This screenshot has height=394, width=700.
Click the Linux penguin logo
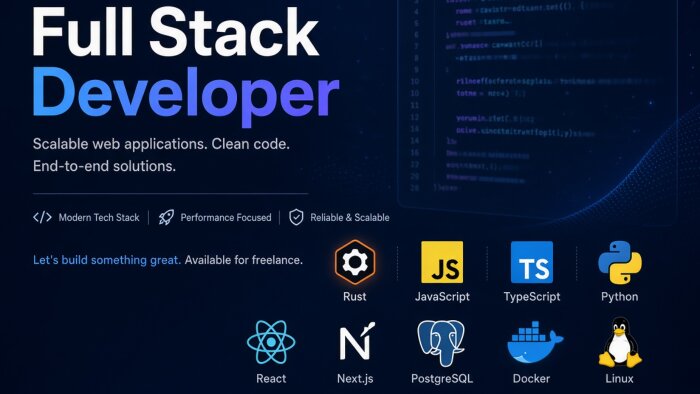[x=620, y=342]
